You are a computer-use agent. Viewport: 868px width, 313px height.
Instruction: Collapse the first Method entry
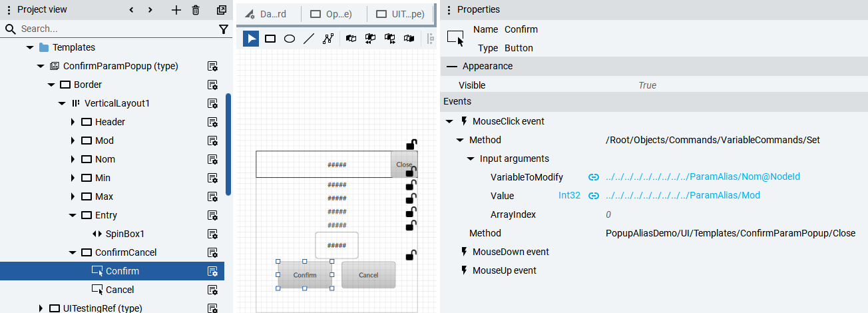pos(459,140)
